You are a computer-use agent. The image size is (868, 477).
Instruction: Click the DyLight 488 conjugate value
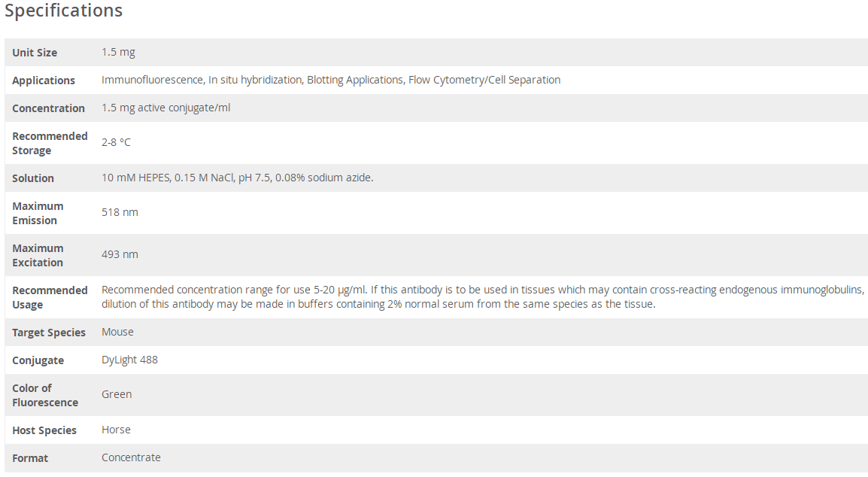129,360
